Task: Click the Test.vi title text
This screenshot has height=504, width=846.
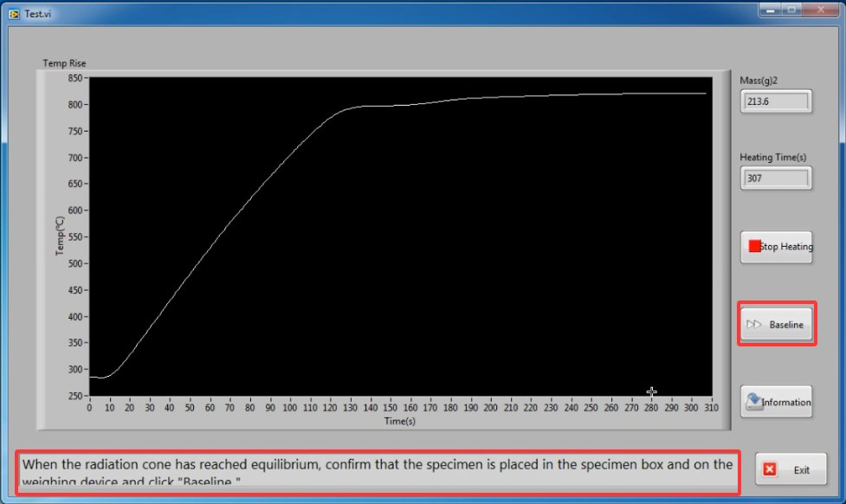Action: tap(38, 14)
